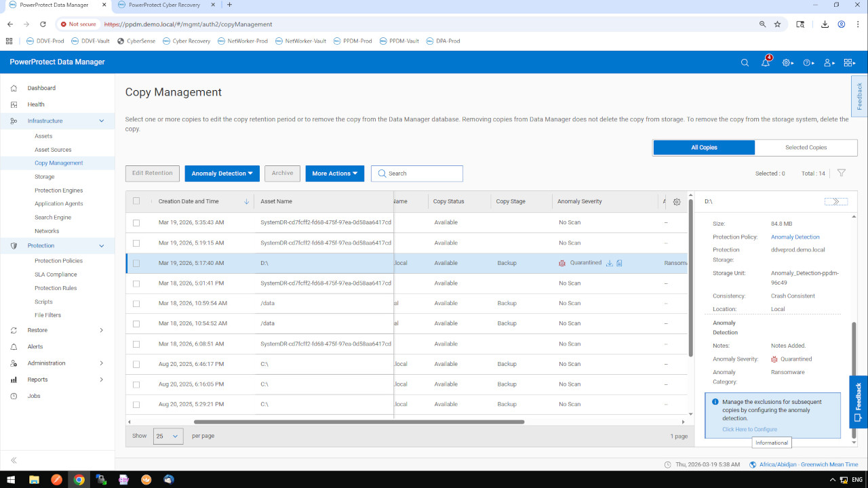Click the Health icon in sidebar
The height and width of the screenshot is (488, 868).
point(14,104)
